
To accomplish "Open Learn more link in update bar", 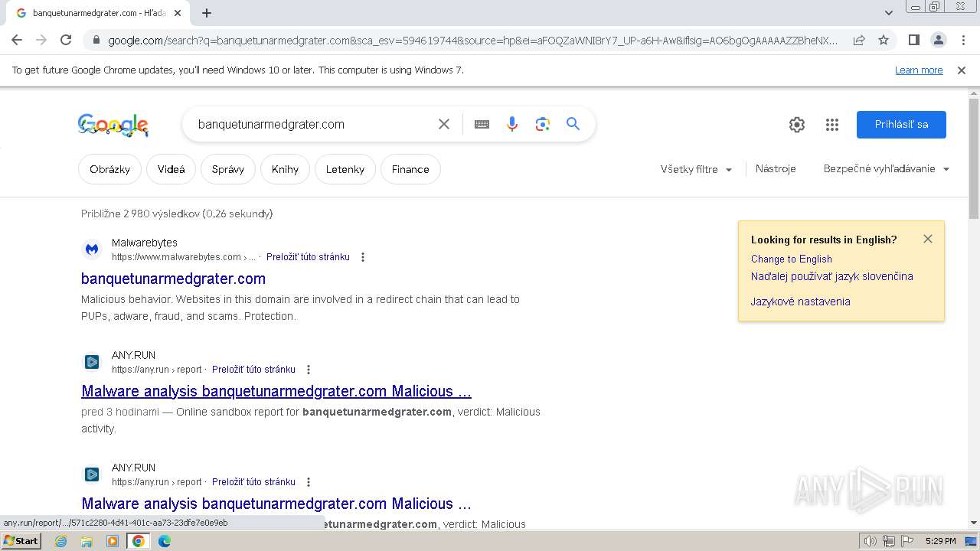I will [919, 70].
